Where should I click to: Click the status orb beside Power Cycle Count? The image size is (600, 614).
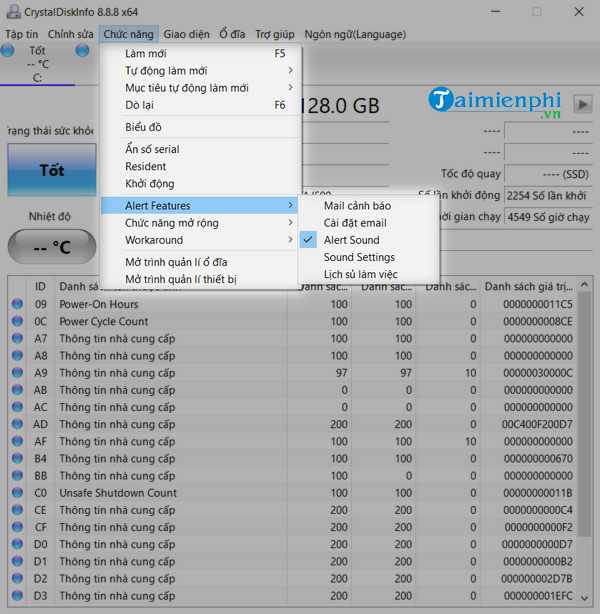17,322
